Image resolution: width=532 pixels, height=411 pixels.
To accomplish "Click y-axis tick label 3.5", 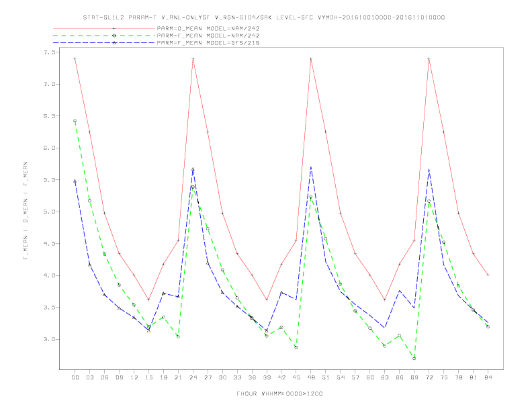I will [x=49, y=307].
